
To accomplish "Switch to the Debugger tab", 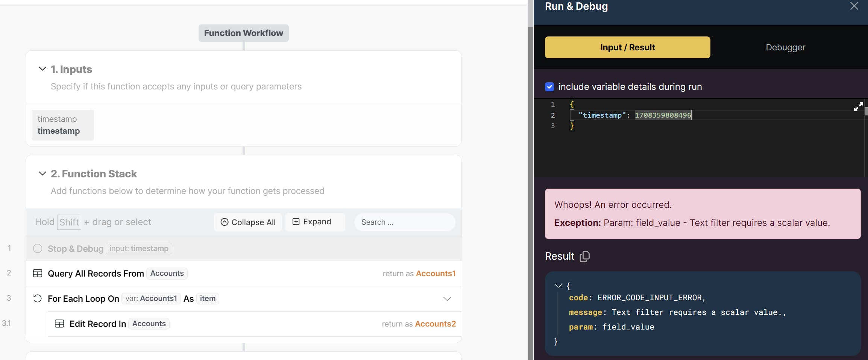I will (785, 47).
